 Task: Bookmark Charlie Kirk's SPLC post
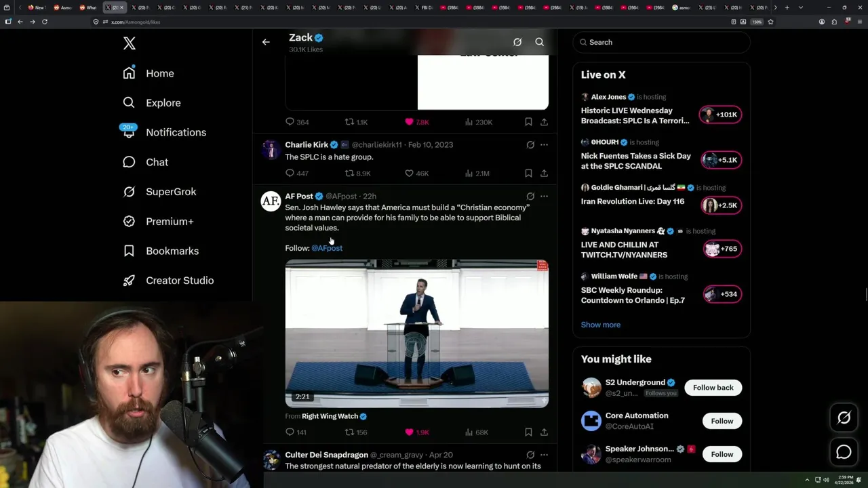tap(528, 174)
